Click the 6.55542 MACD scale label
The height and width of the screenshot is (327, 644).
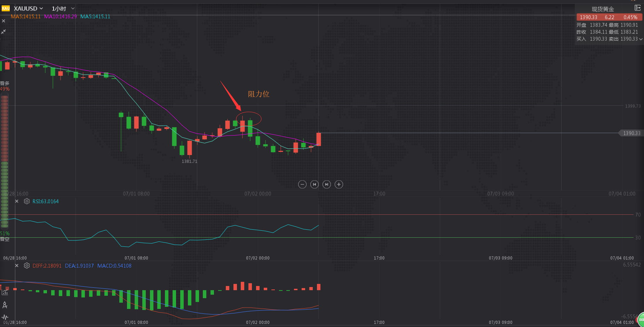[632, 265]
